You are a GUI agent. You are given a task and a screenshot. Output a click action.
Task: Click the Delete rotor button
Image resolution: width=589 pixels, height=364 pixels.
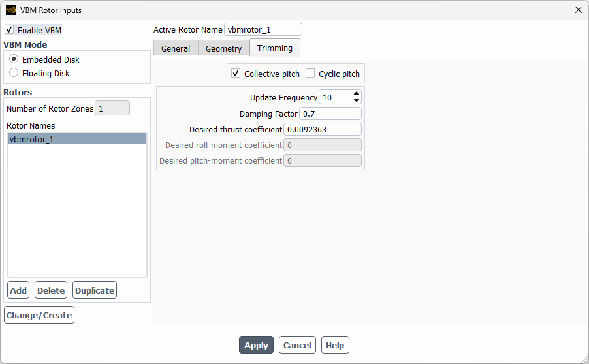coord(51,290)
